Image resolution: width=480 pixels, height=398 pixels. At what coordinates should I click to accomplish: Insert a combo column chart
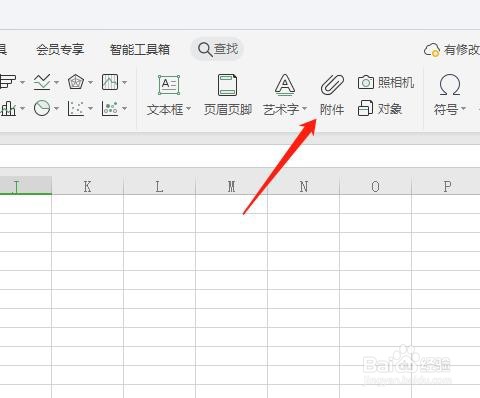[x=8, y=108]
